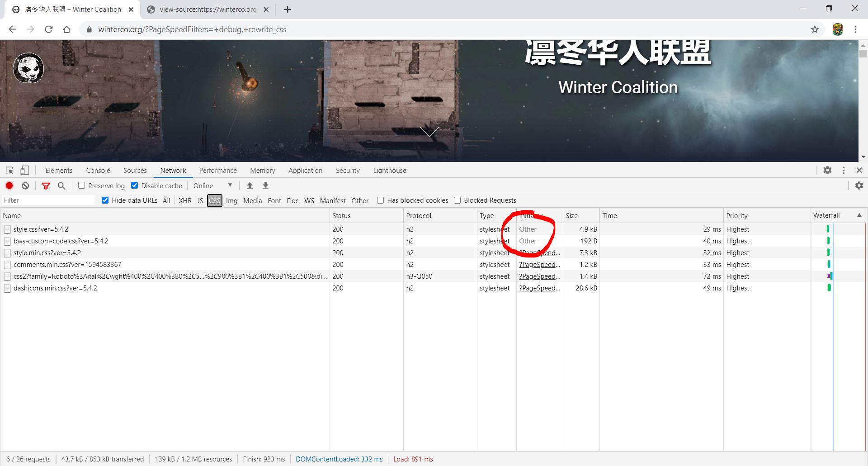
Task: Sort by the Size column header
Action: pos(581,216)
